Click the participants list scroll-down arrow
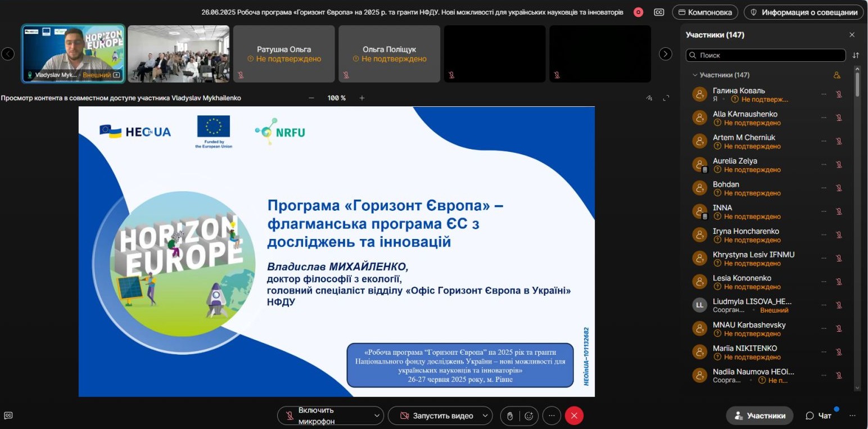 [857, 387]
